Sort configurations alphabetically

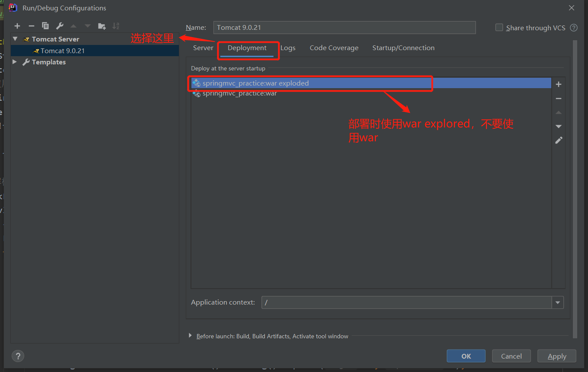[116, 26]
